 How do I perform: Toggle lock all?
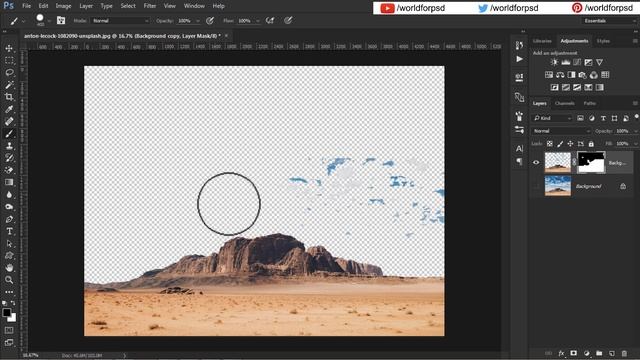click(591, 144)
